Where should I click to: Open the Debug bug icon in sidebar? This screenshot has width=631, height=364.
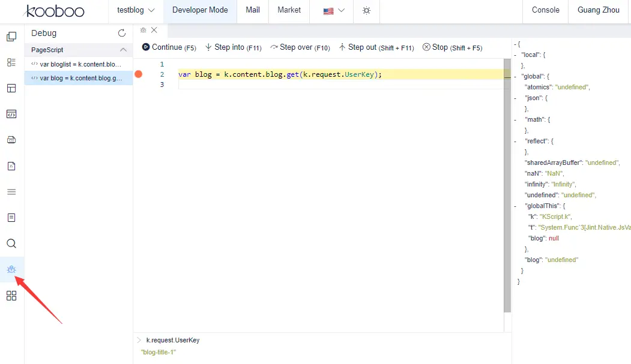tap(11, 269)
